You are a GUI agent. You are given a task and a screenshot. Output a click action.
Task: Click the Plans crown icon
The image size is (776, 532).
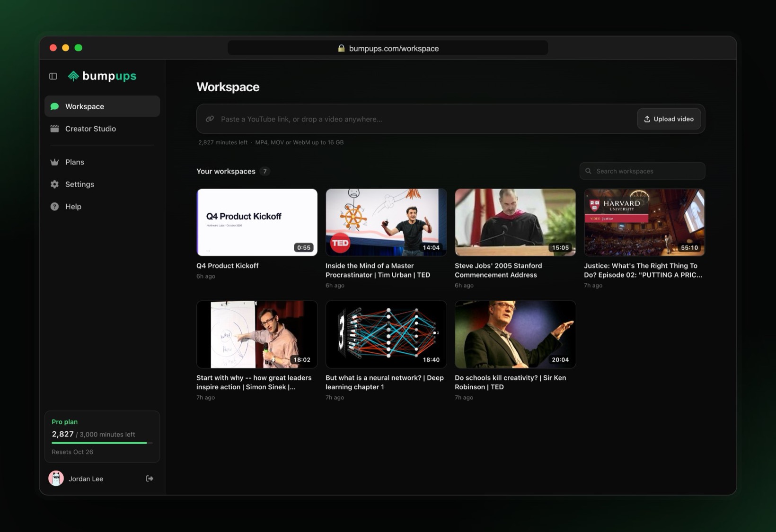pos(55,162)
